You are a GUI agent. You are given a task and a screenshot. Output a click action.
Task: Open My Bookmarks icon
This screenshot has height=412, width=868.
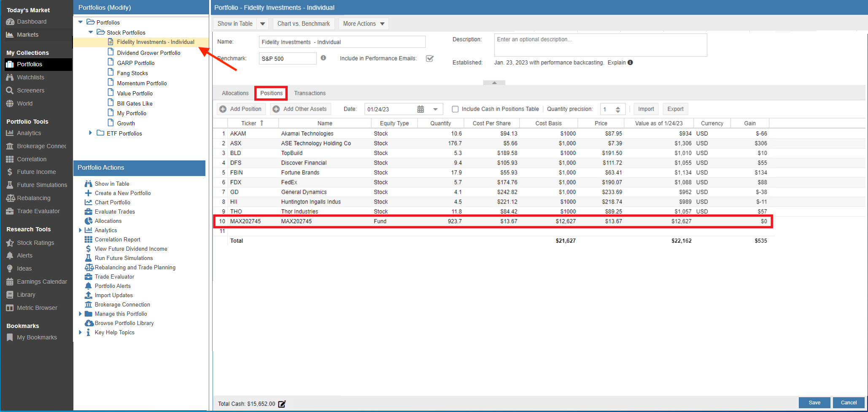tap(10, 337)
